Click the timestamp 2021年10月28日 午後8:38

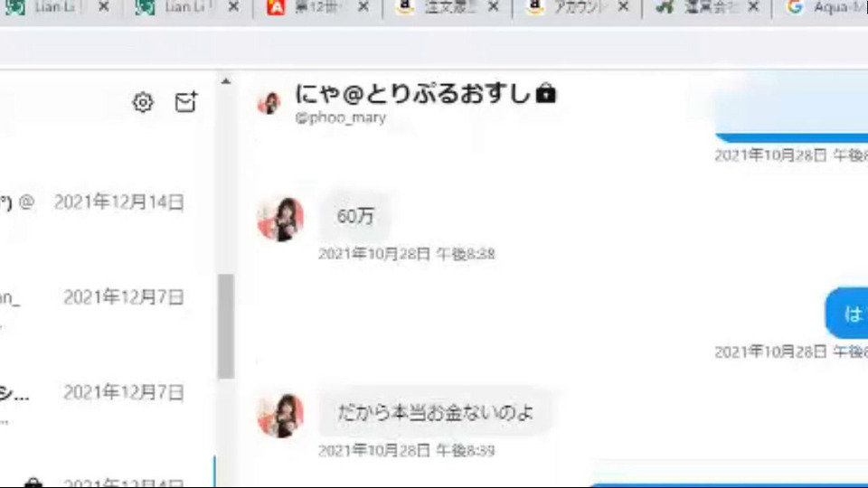coord(406,254)
